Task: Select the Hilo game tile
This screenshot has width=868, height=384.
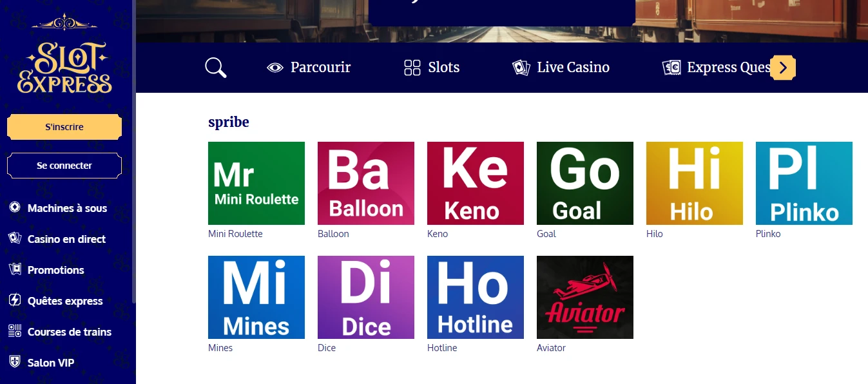Action: [695, 183]
